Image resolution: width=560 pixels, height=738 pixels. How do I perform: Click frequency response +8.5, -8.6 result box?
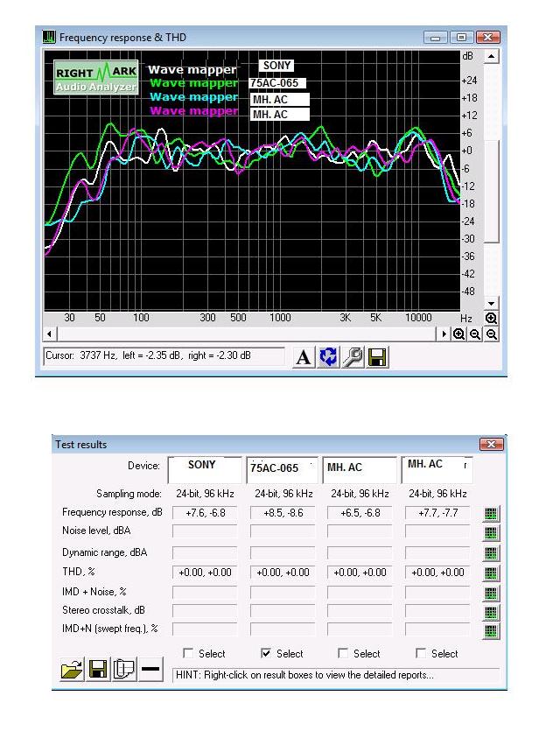click(x=283, y=512)
